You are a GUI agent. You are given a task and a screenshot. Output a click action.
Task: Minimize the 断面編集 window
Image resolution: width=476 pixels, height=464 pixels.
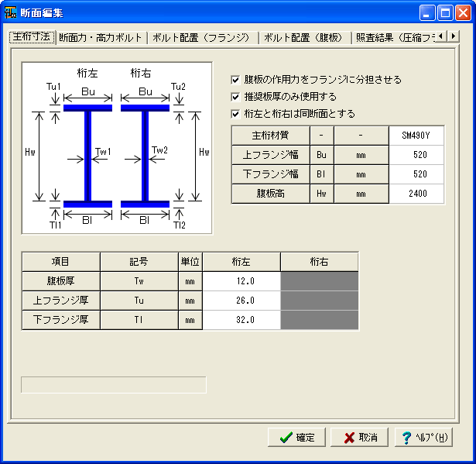coord(427,12)
